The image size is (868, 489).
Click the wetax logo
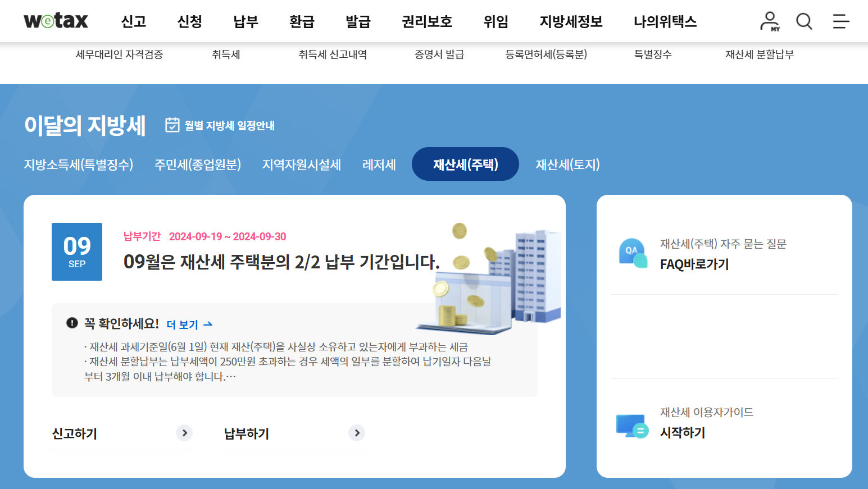56,21
